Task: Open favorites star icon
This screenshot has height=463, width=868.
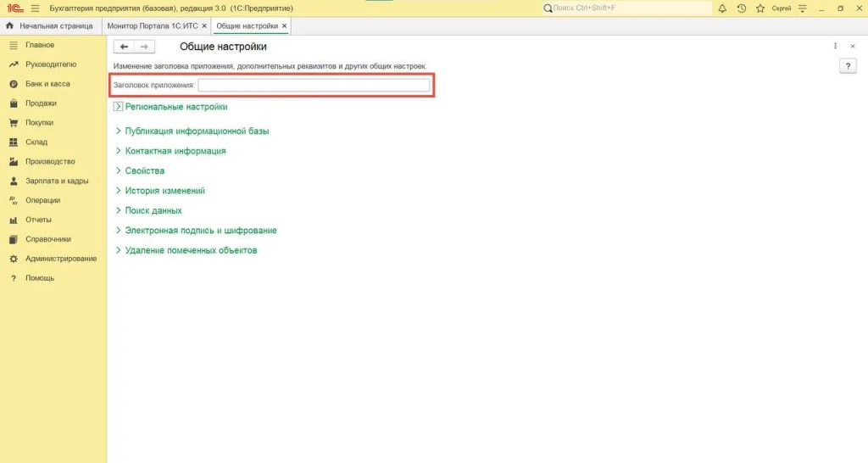Action: pyautogui.click(x=760, y=8)
